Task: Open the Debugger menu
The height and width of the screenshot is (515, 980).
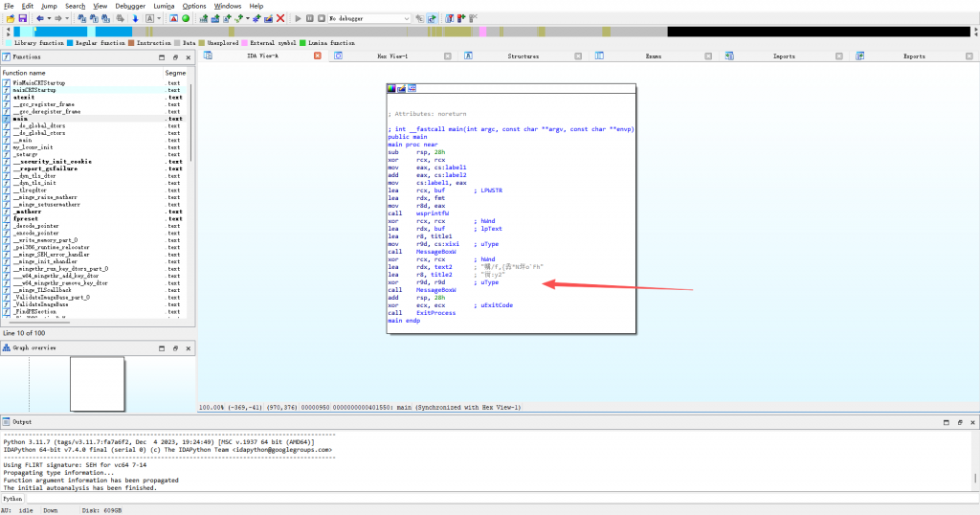Action: point(130,6)
